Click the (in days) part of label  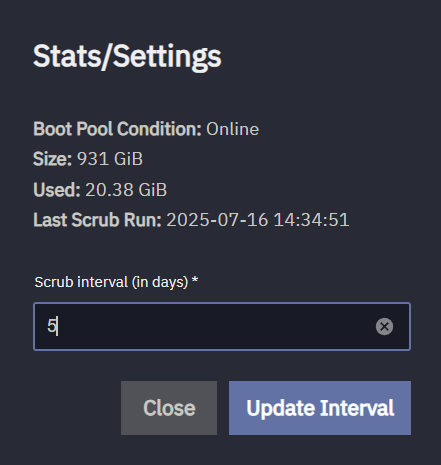point(160,283)
